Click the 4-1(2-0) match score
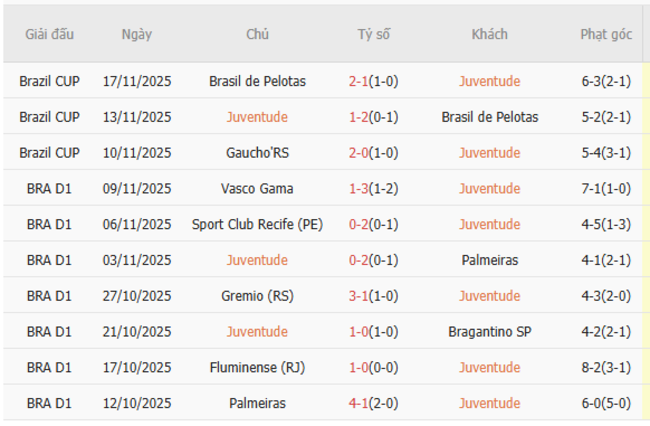This screenshot has width=650, height=426. (x=374, y=404)
